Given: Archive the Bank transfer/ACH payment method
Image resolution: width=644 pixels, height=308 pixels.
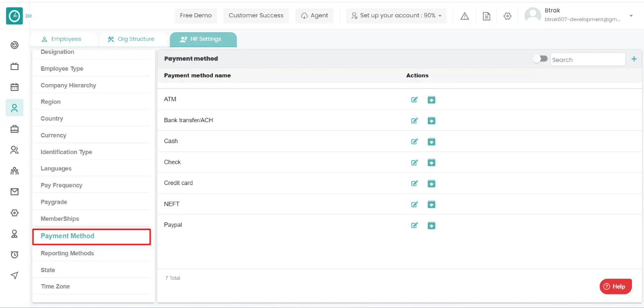Looking at the screenshot, I should [431, 121].
